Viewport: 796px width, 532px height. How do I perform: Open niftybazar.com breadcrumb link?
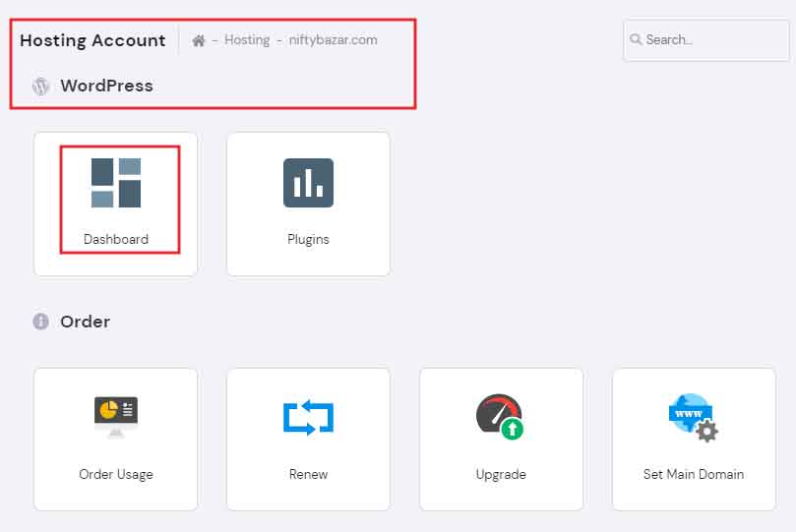333,40
